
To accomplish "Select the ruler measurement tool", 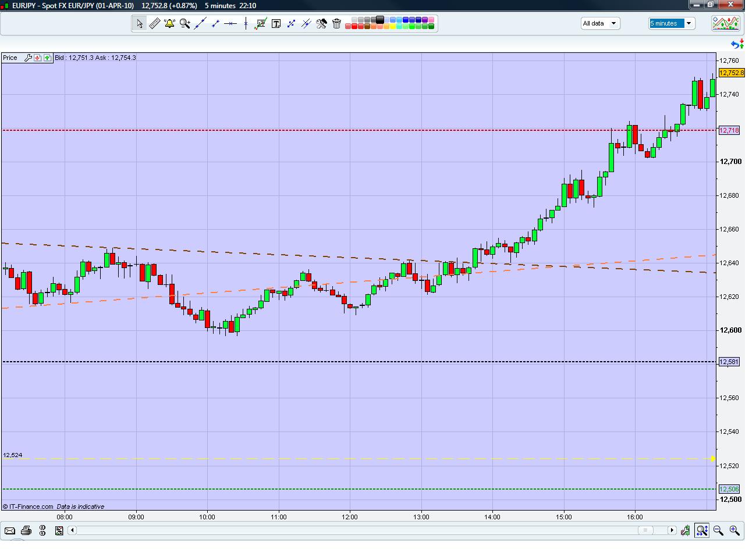I will click(154, 24).
